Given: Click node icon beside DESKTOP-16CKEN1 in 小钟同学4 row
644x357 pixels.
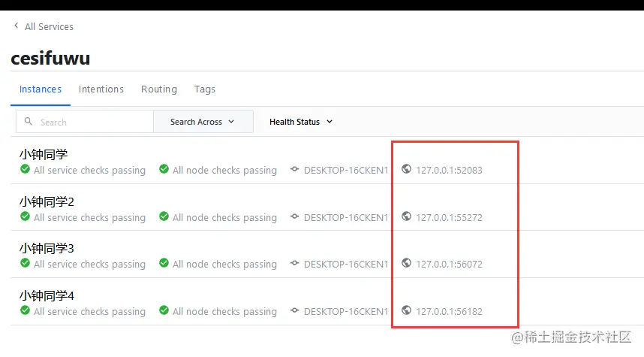Looking at the screenshot, I should click(294, 310).
